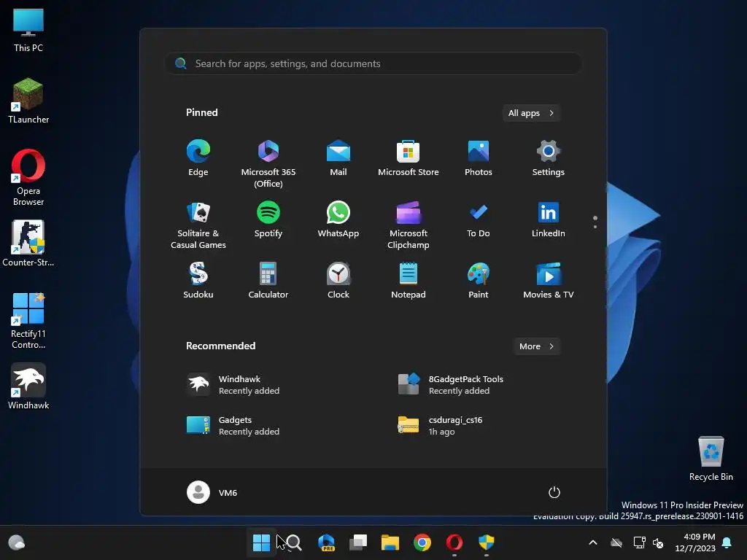This screenshot has width=747, height=560.
Task: Click the Start menu search box
Action: [x=373, y=63]
